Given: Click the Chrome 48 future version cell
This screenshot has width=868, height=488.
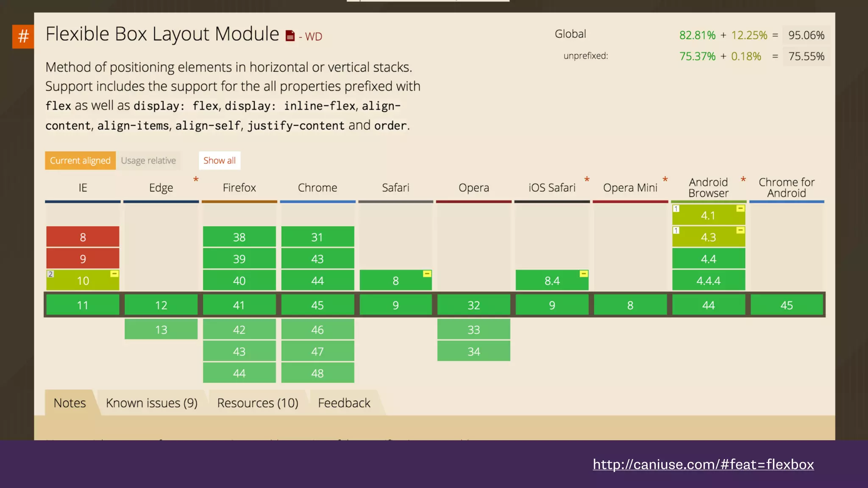Looking at the screenshot, I should click(x=317, y=373).
